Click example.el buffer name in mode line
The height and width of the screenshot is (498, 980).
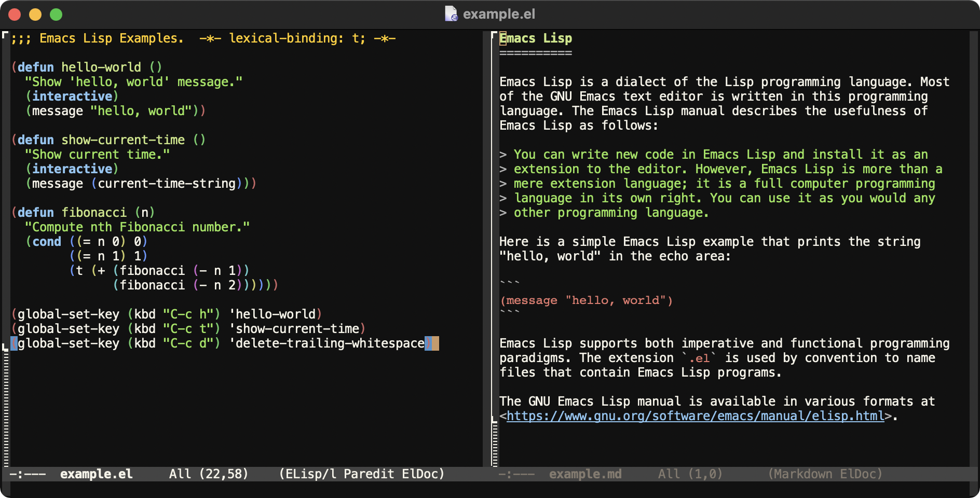(x=96, y=474)
